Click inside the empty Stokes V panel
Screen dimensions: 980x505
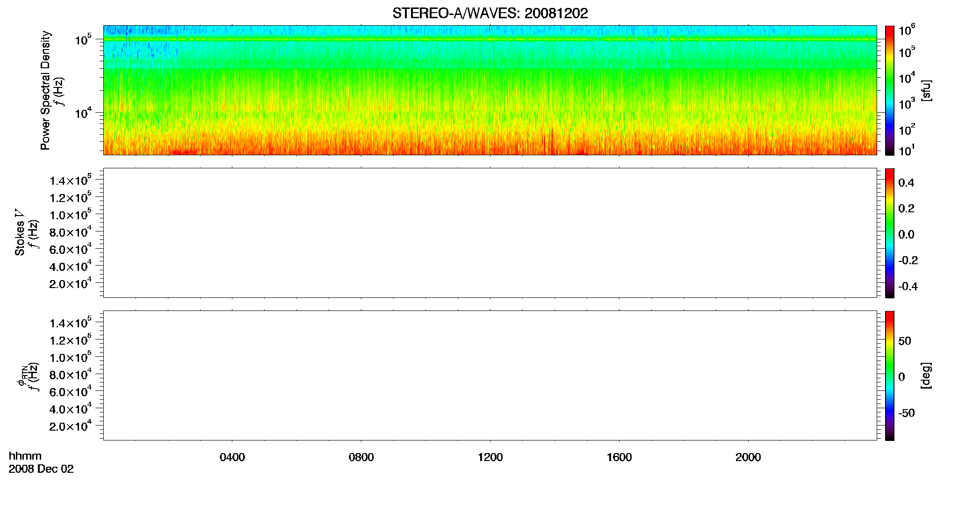pyautogui.click(x=490, y=233)
